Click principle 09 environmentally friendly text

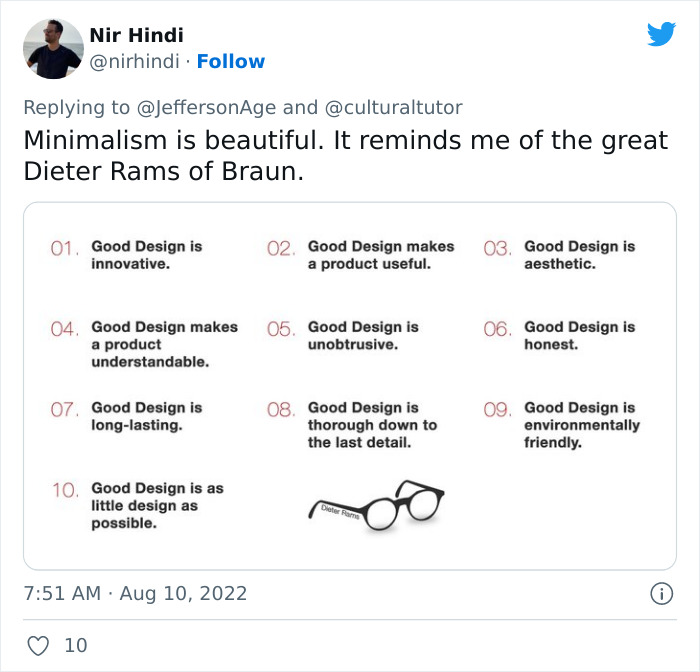click(581, 425)
